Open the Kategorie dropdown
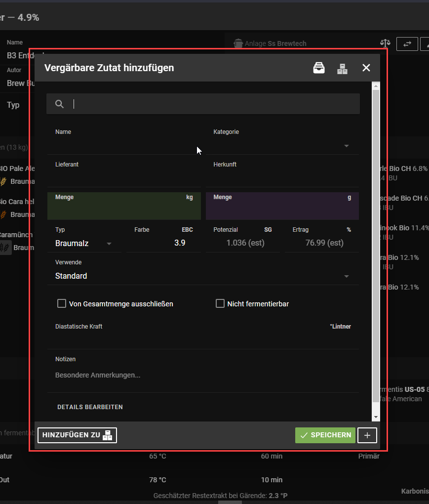Screen dimensions: 429x504 click(x=282, y=146)
